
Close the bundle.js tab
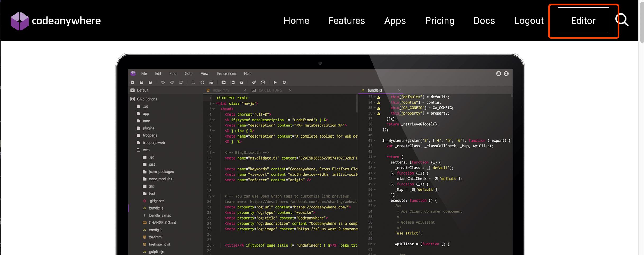pos(400,90)
